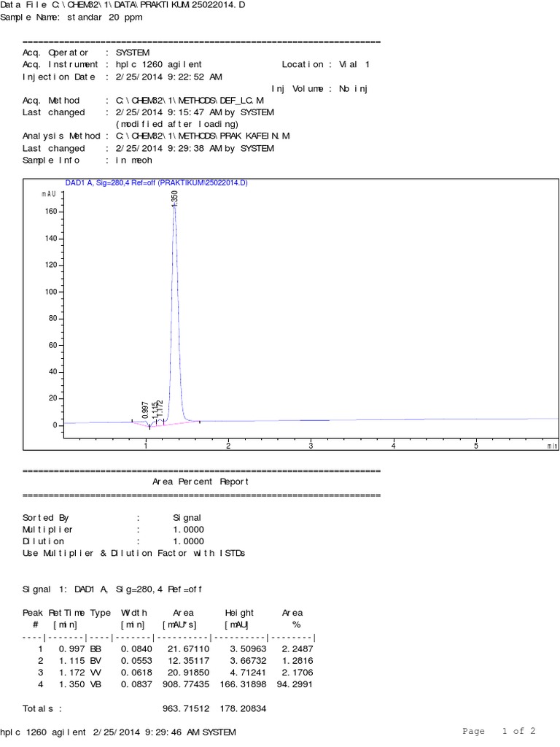Click peak 2 type 'BV' cell
Screen dimensions: 560x747
point(96,661)
